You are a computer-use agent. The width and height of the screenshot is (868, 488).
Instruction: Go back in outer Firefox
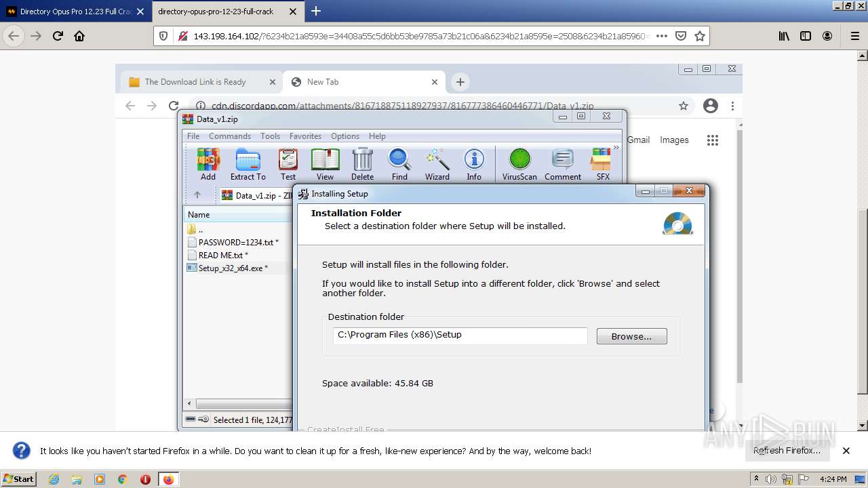[14, 36]
